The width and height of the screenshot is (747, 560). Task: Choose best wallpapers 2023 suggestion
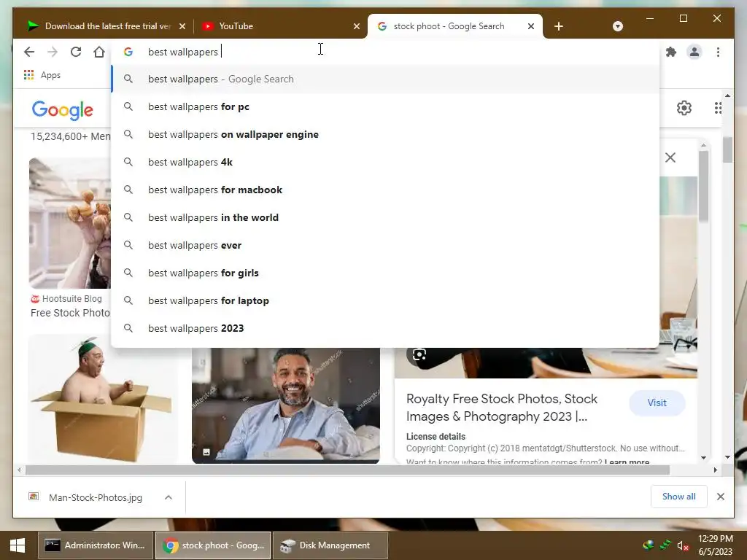(385, 328)
